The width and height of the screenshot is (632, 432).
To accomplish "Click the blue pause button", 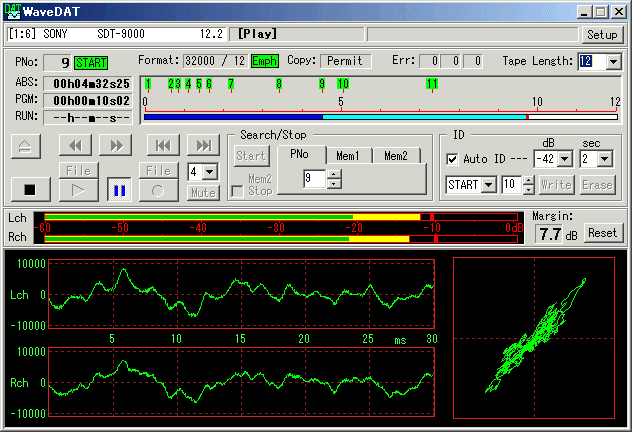I will point(117,189).
